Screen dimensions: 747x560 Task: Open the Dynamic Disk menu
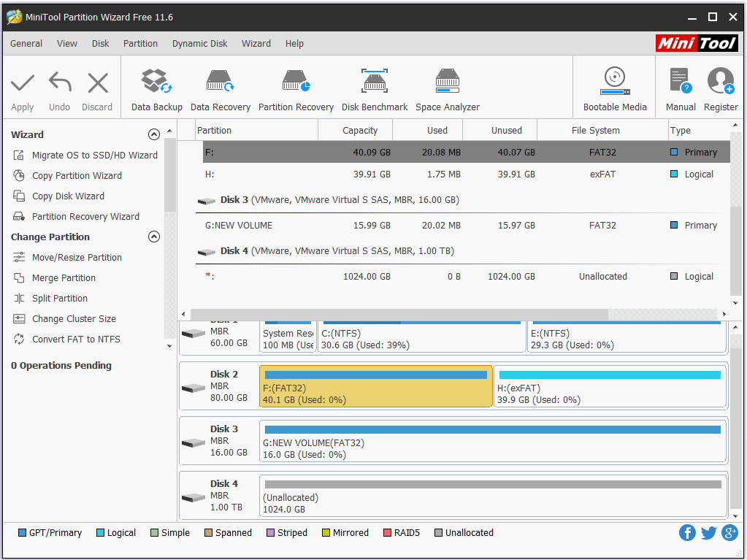pos(199,44)
